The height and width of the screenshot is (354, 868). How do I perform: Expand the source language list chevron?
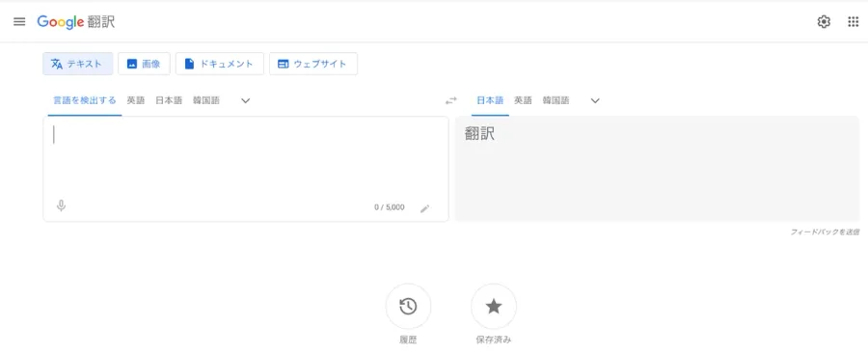tap(246, 101)
